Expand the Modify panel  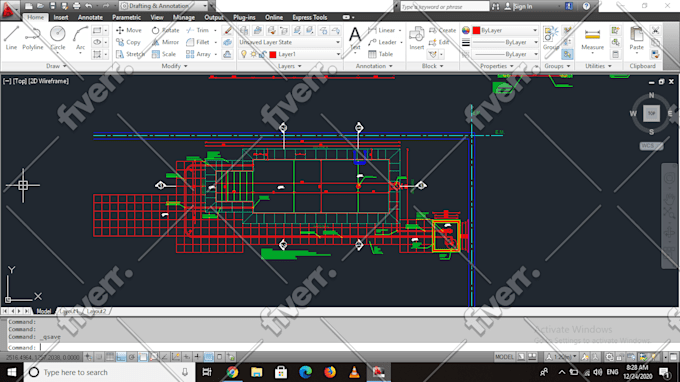pyautogui.click(x=174, y=66)
